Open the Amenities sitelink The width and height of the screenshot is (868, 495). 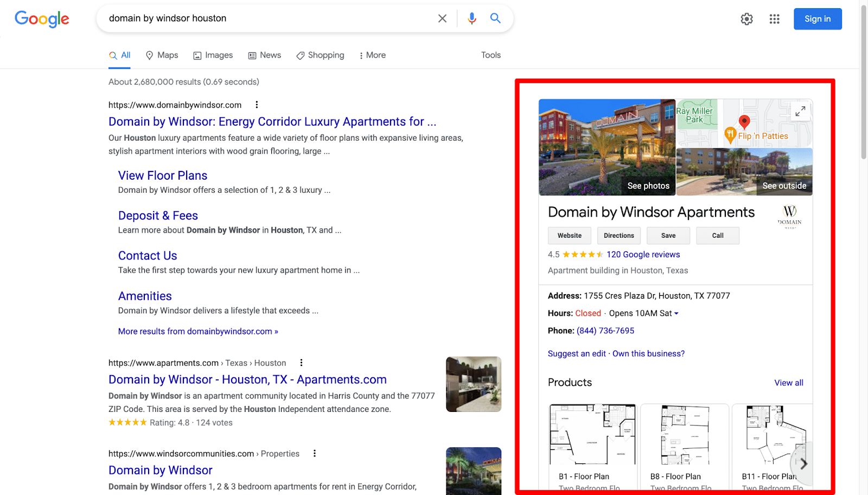(x=145, y=296)
